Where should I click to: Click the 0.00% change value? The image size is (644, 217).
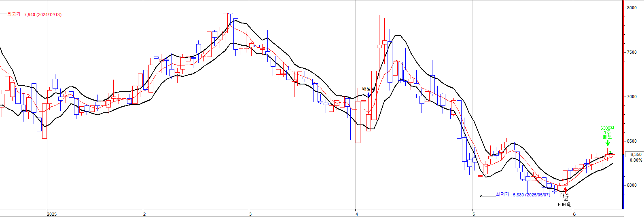tap(636, 160)
